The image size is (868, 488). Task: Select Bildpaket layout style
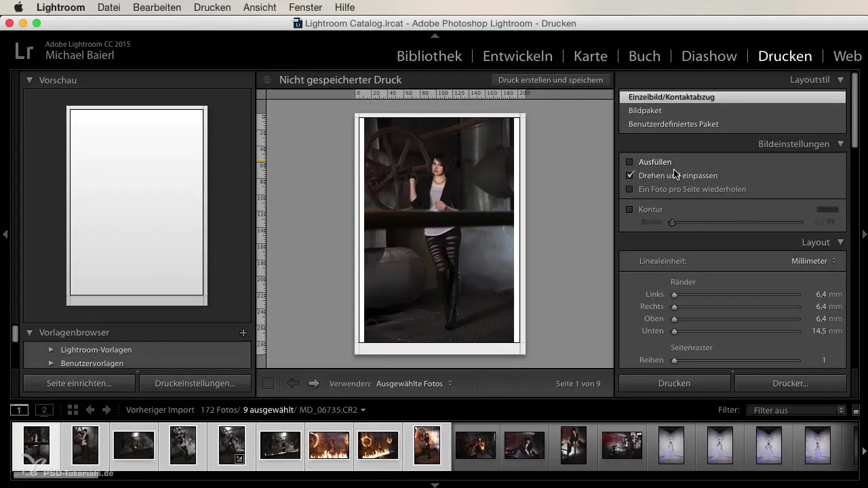click(732, 110)
